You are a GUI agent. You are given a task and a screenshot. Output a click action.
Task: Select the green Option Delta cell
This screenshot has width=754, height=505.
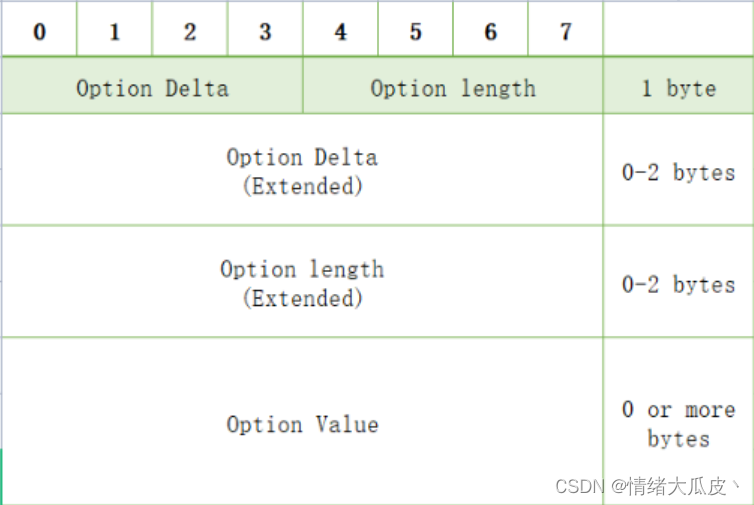(x=152, y=88)
